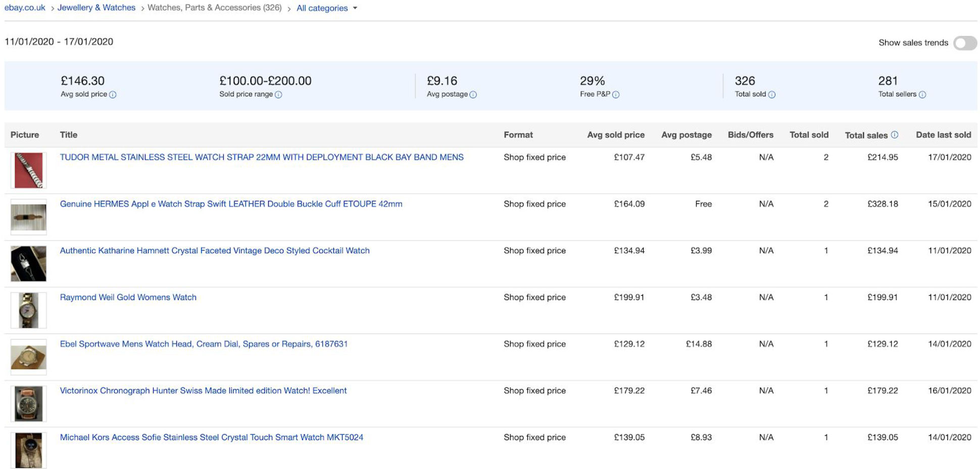Click the £100.00-£200.00 sold price range value

[x=266, y=81]
